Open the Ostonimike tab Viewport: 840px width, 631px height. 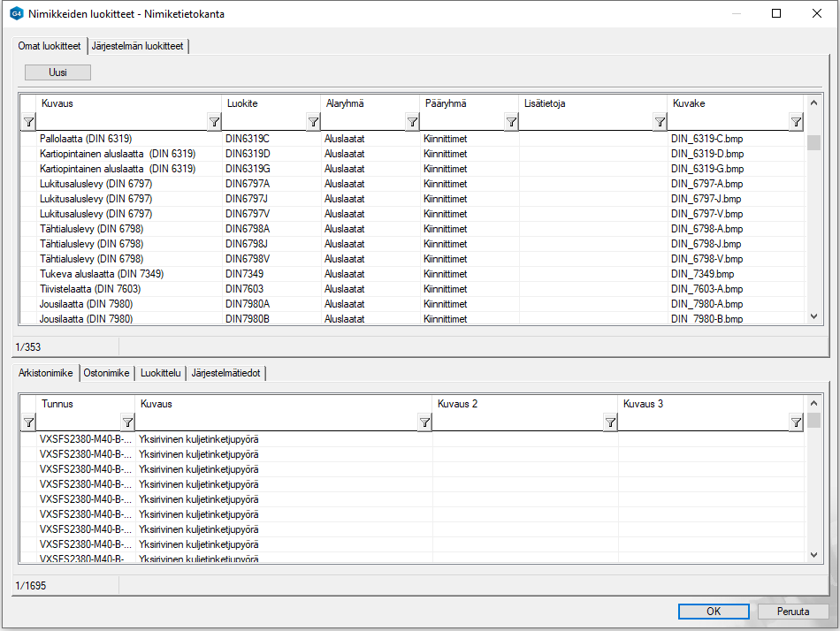[x=107, y=374]
